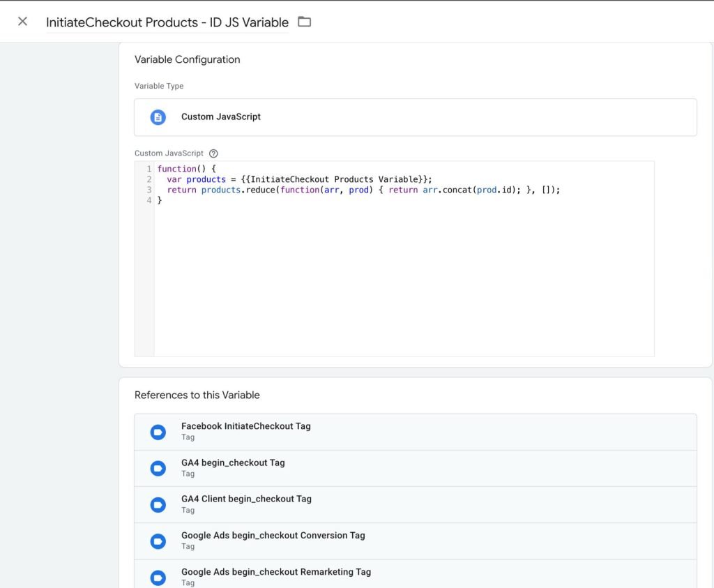Click code line 'function() {'
Screen dimensions: 714x588
(187, 169)
